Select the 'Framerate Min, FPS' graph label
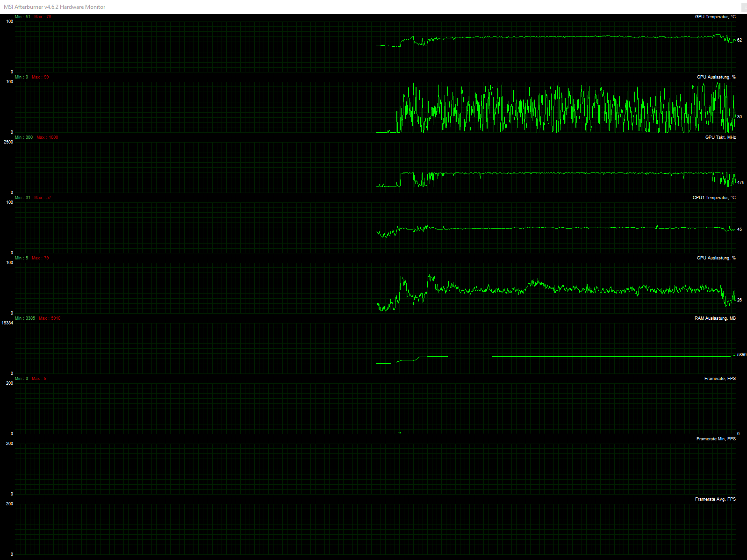Image resolution: width=747 pixels, height=560 pixels. tap(716, 439)
